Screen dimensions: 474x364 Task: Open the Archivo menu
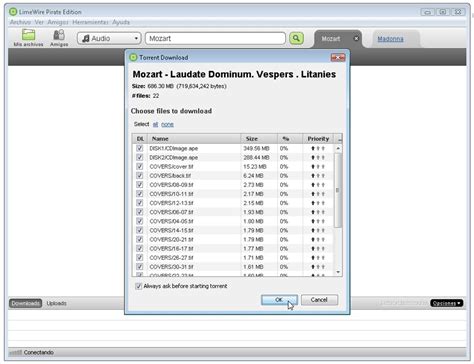coord(20,22)
